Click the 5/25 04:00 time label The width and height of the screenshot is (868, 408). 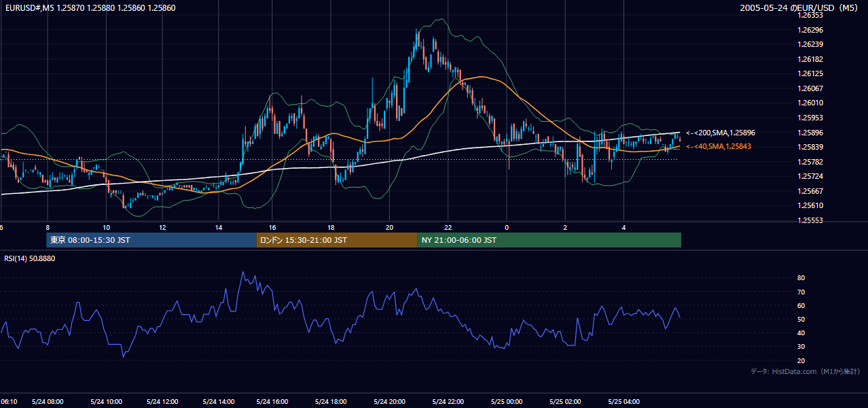pyautogui.click(x=624, y=402)
